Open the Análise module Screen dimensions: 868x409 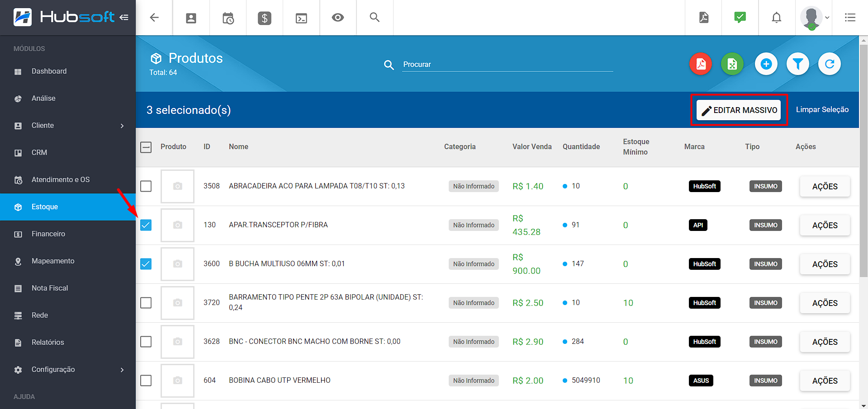pyautogui.click(x=68, y=99)
